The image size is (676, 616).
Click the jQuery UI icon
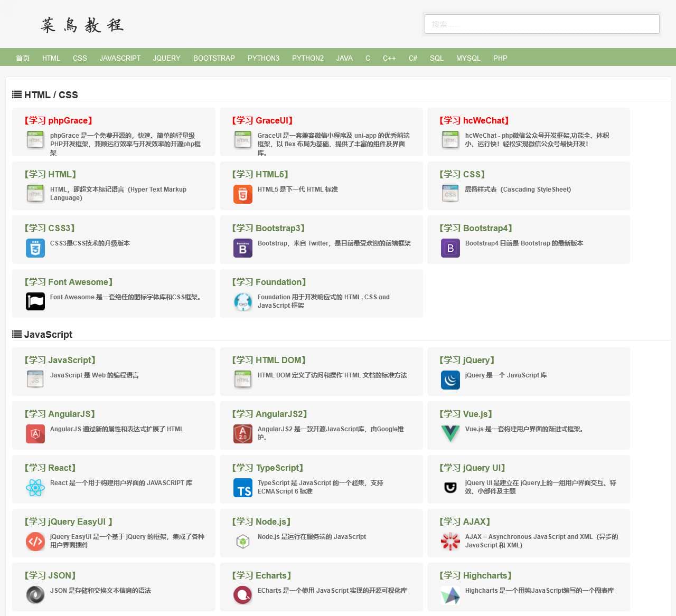pos(450,487)
